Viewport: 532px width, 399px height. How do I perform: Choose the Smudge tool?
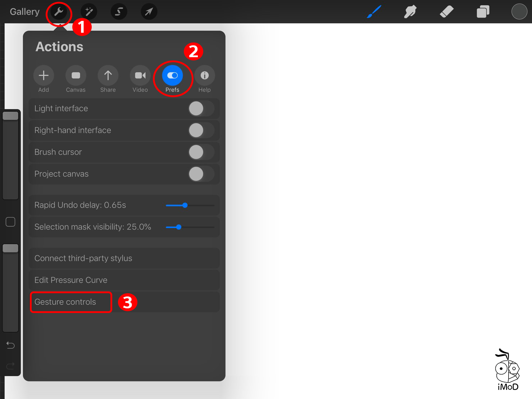(410, 12)
